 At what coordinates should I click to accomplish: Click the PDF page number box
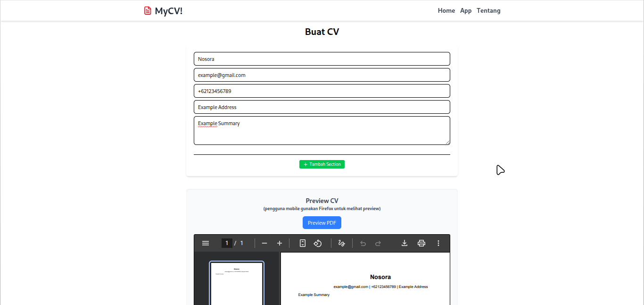tap(227, 243)
